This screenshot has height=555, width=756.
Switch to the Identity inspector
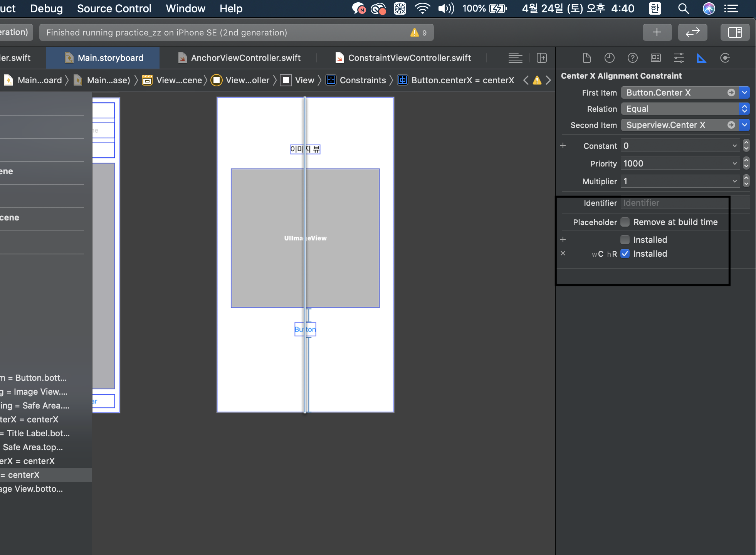tap(655, 58)
